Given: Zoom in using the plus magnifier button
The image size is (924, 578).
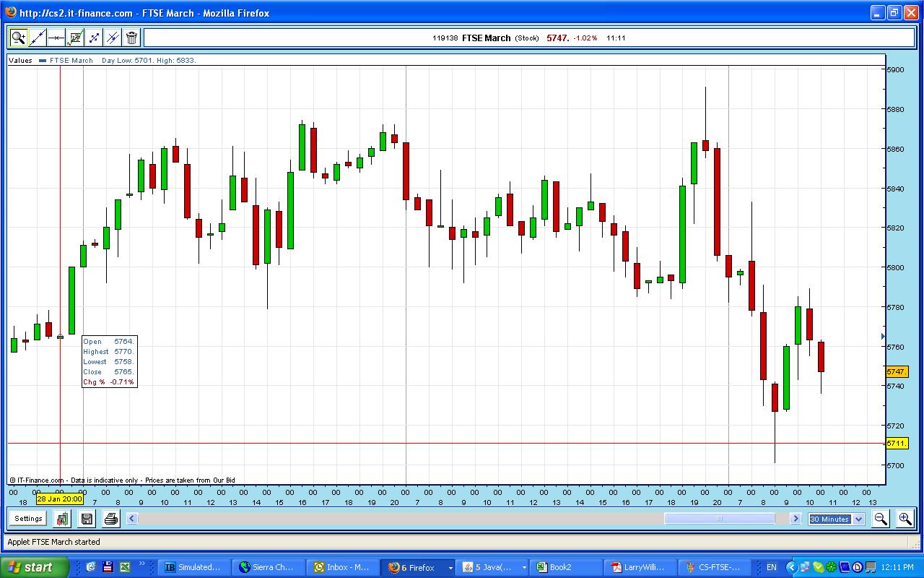Looking at the screenshot, I should point(905,518).
